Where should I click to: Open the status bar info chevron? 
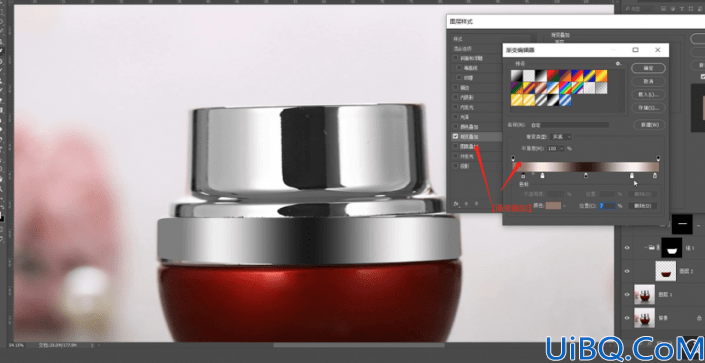(92, 345)
